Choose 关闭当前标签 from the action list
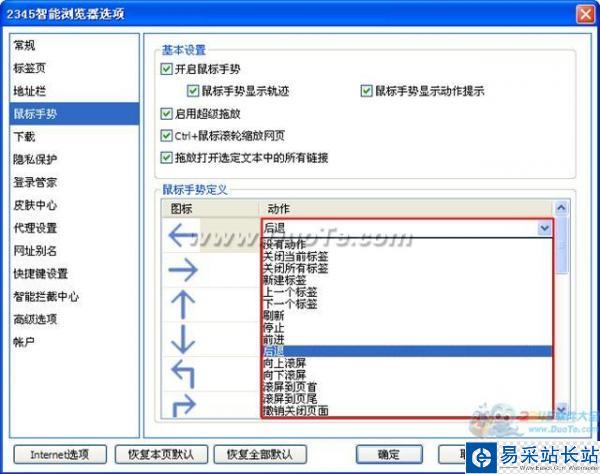 [407, 256]
